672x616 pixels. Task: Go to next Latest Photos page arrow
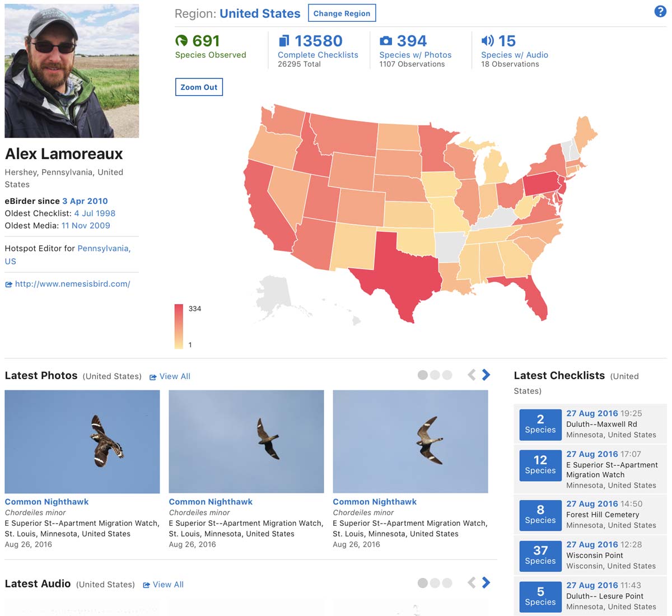[486, 375]
